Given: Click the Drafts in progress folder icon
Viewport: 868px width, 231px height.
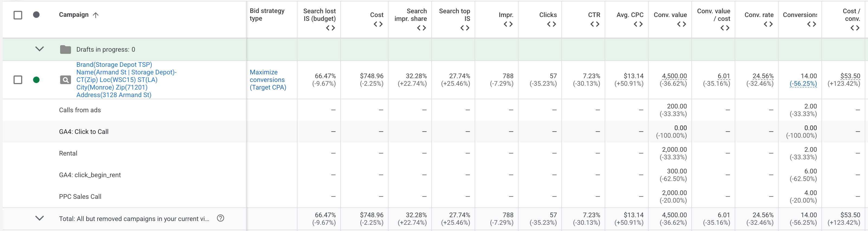Looking at the screenshot, I should [65, 50].
